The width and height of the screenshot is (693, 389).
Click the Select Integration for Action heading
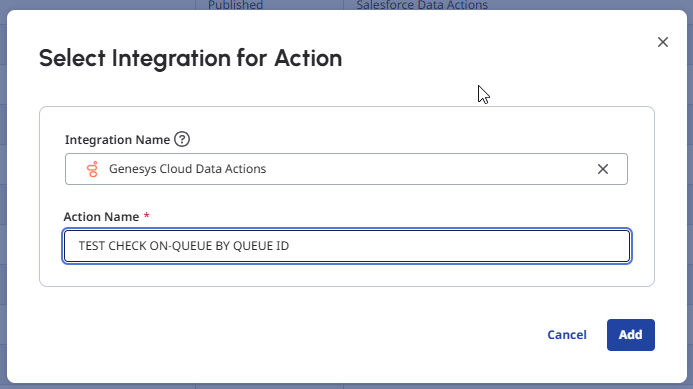[x=190, y=58]
